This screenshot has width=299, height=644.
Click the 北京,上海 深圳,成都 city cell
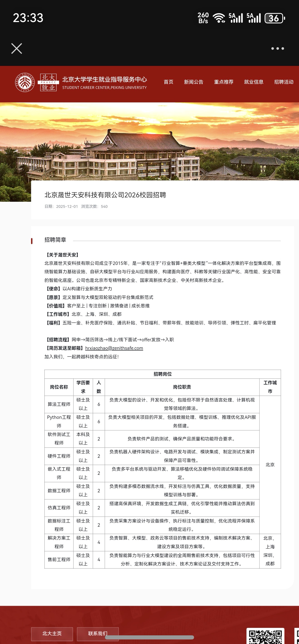tap(270, 551)
